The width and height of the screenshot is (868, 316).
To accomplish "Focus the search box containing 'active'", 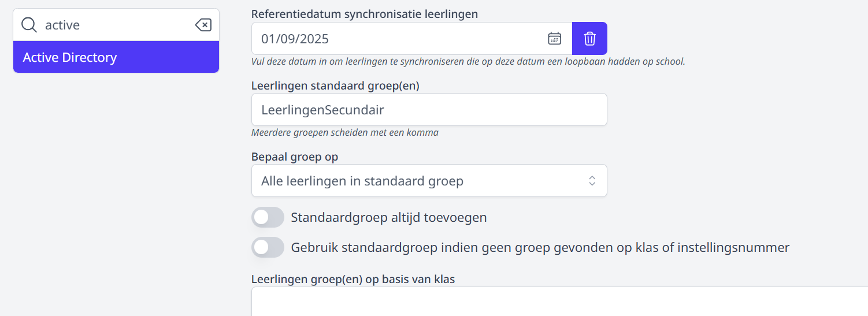I will pos(116,25).
